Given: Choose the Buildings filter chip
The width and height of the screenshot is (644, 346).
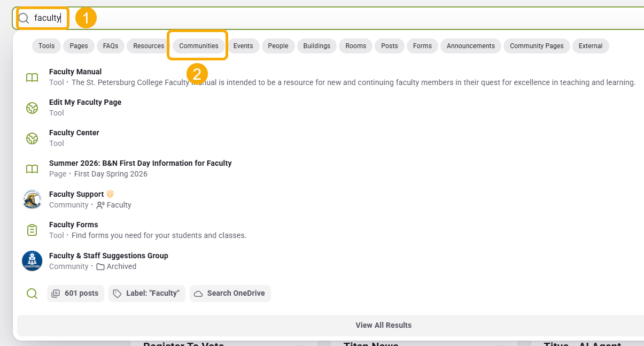Looking at the screenshot, I should 317,46.
